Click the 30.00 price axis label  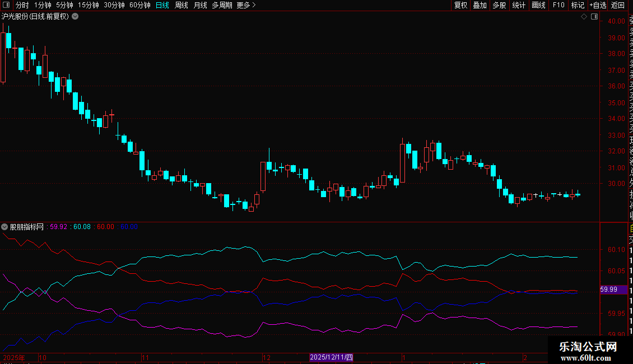click(616, 183)
